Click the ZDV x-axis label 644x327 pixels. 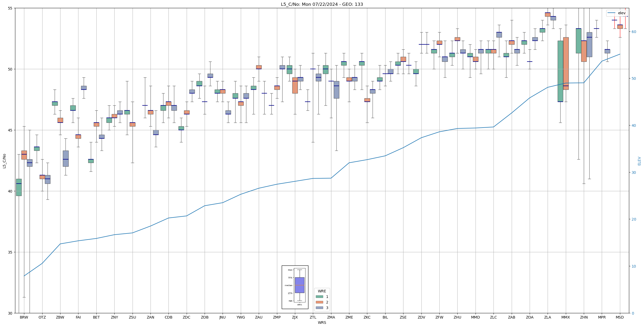(x=421, y=317)
